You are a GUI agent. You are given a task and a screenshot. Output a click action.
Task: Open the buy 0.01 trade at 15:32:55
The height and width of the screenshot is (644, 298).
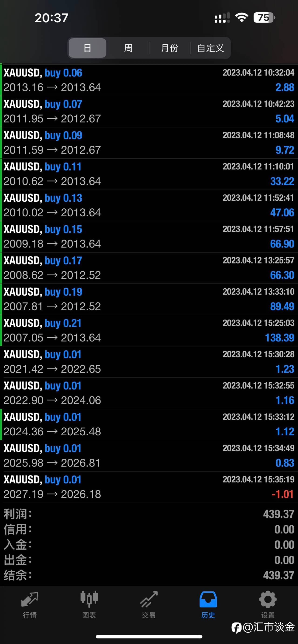[x=149, y=393]
